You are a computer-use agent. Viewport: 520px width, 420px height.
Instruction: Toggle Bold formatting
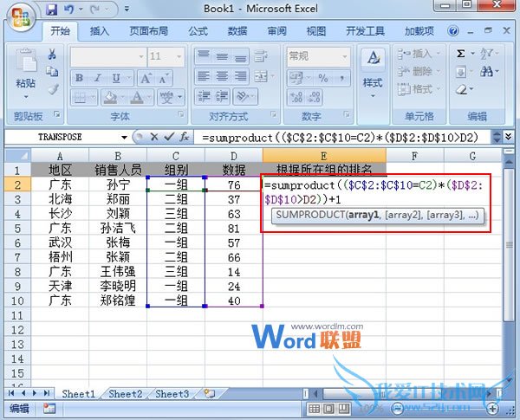[79, 78]
